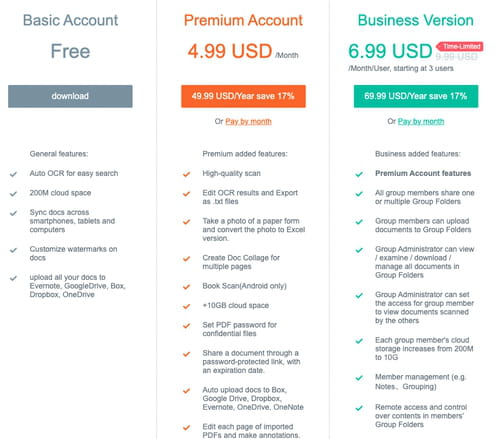Open Premium Pay by month link
Screen dimensions: 500x439
click(x=248, y=121)
